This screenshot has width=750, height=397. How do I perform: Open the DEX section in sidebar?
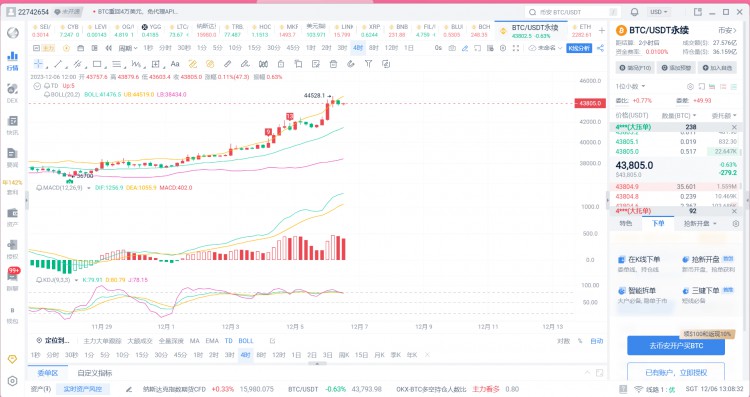(x=12, y=92)
